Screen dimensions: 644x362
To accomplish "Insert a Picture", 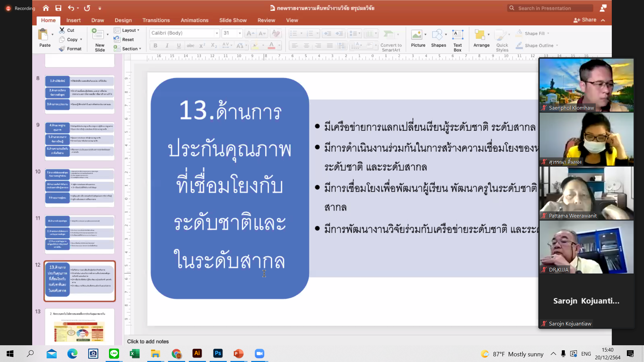I will (x=418, y=39).
